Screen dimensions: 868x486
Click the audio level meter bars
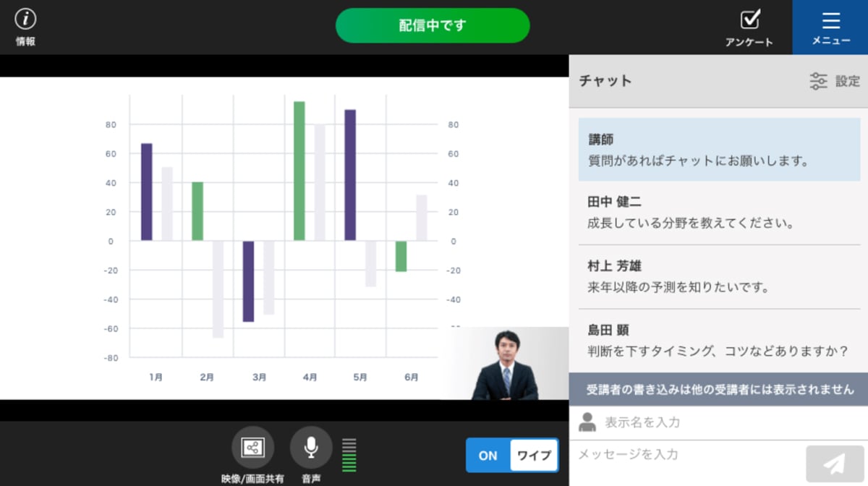tap(349, 455)
